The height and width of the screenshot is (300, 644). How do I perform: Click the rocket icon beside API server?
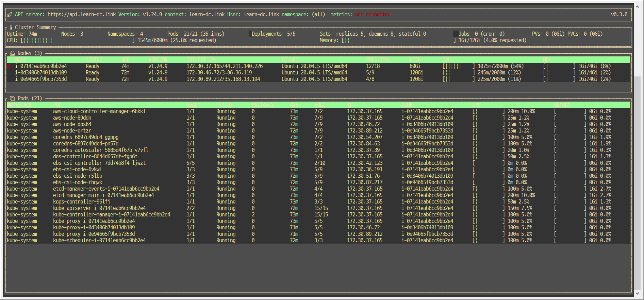pos(10,15)
